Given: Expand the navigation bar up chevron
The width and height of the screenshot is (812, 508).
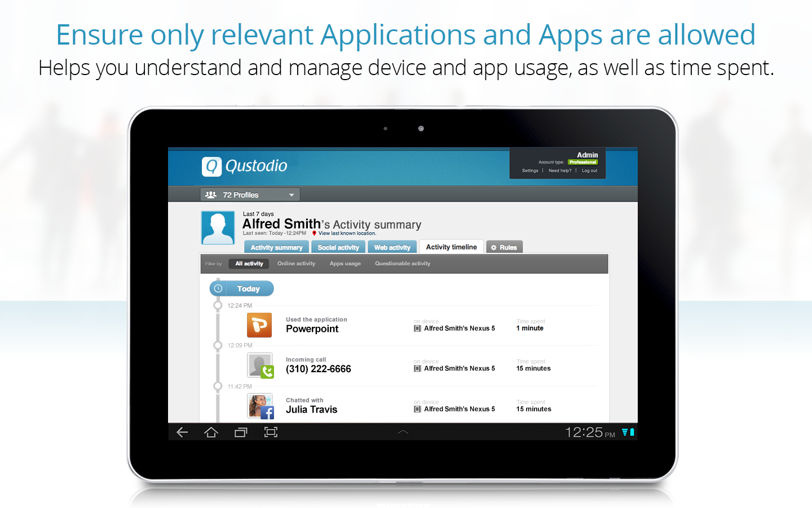Looking at the screenshot, I should (403, 432).
